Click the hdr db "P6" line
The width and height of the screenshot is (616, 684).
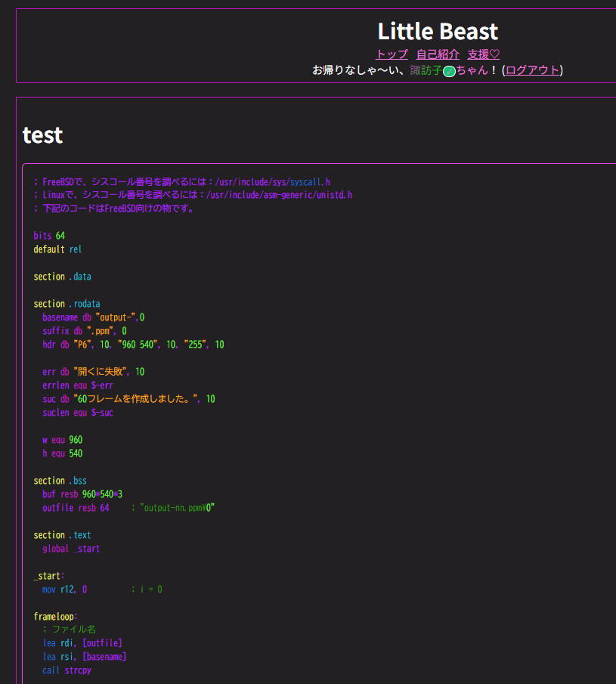[133, 345]
